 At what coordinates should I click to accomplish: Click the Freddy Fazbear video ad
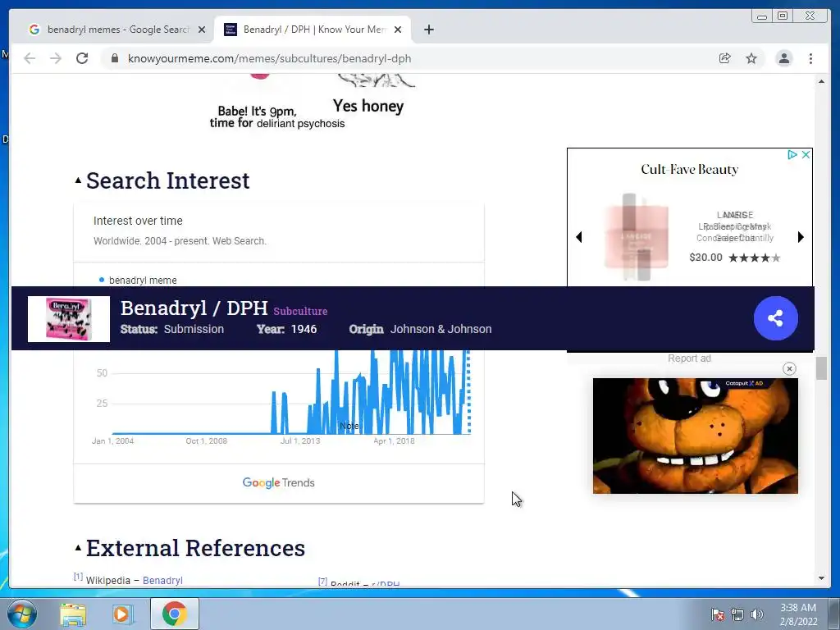(696, 436)
